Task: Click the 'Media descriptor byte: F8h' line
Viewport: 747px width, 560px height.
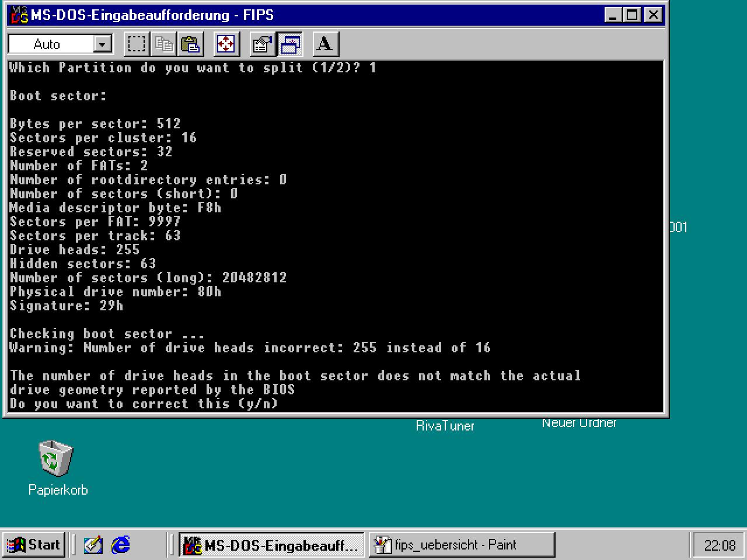Action: click(x=116, y=208)
